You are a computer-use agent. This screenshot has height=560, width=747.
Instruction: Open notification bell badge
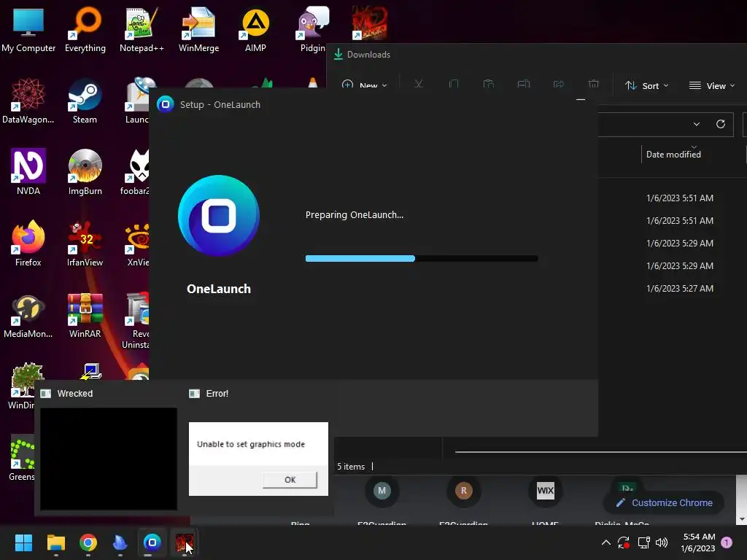tap(727, 542)
